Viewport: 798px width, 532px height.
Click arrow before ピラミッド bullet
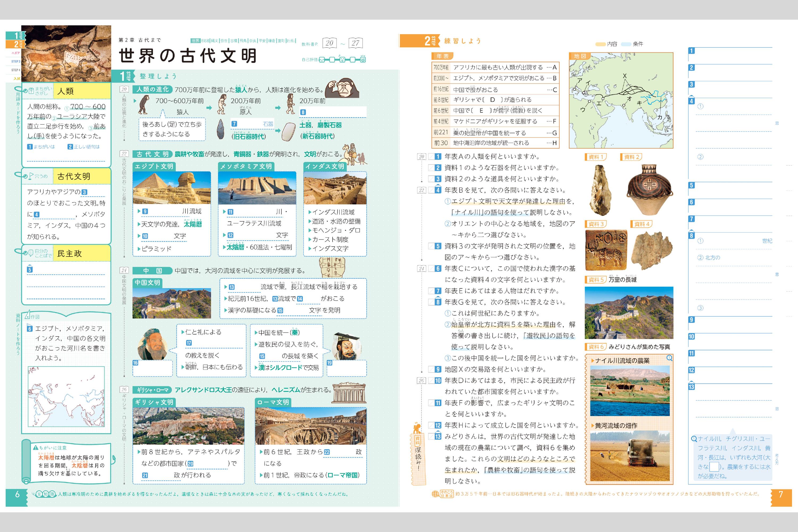(139, 249)
